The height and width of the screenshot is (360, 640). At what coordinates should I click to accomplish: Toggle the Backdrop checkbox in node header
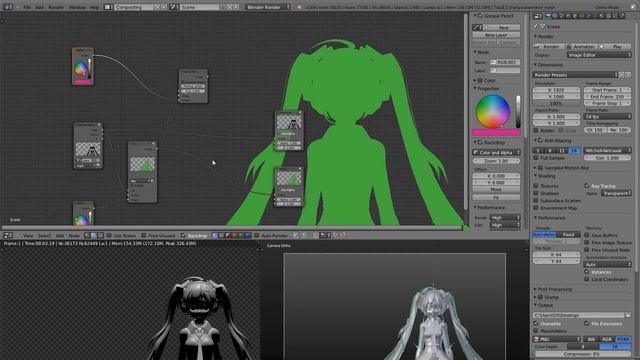(x=183, y=236)
